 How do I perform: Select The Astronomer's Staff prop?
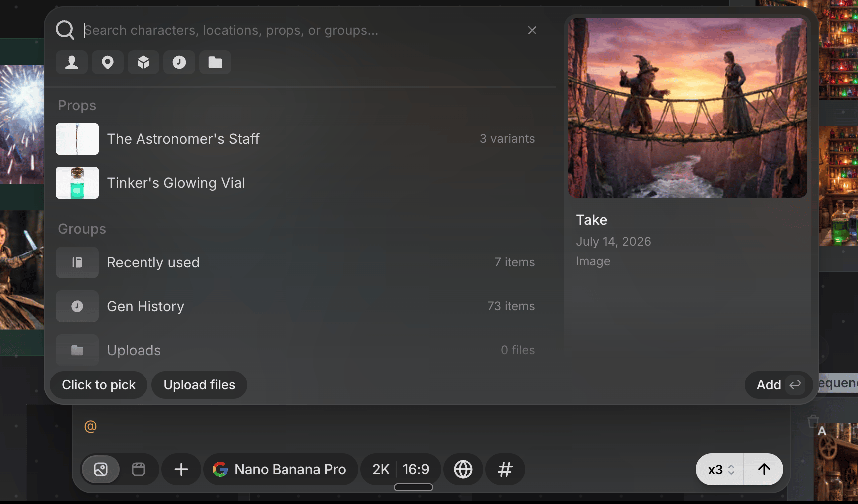[295, 139]
